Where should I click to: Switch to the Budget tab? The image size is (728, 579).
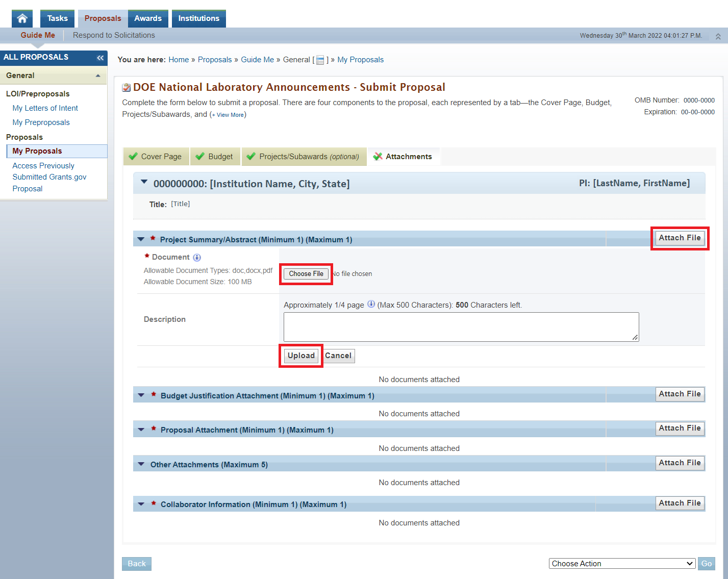point(215,157)
